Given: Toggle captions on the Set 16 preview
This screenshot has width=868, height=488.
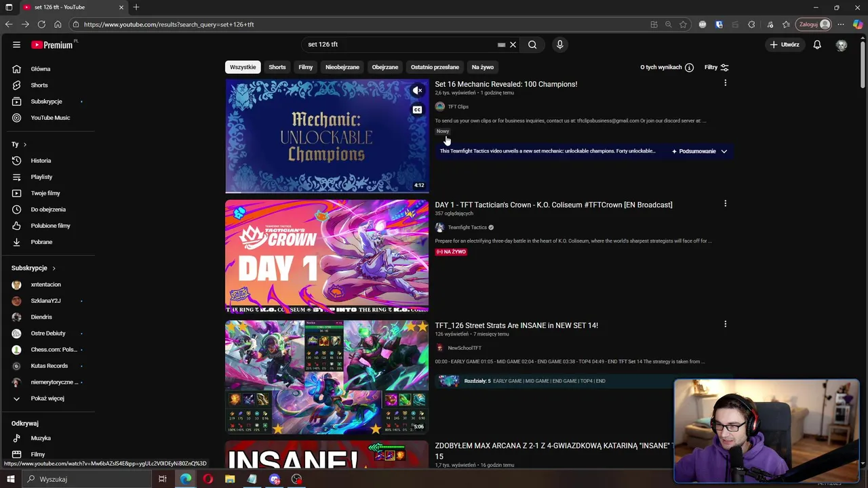Looking at the screenshot, I should click(418, 110).
